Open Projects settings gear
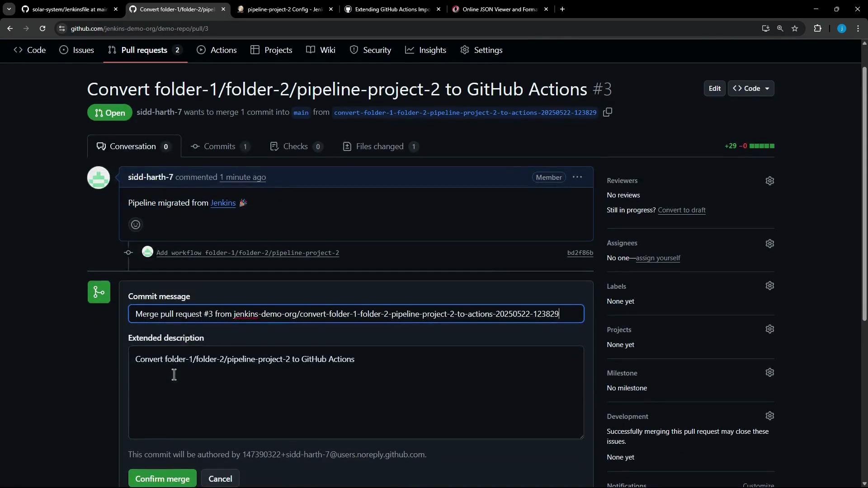The height and width of the screenshot is (488, 868). pyautogui.click(x=770, y=329)
